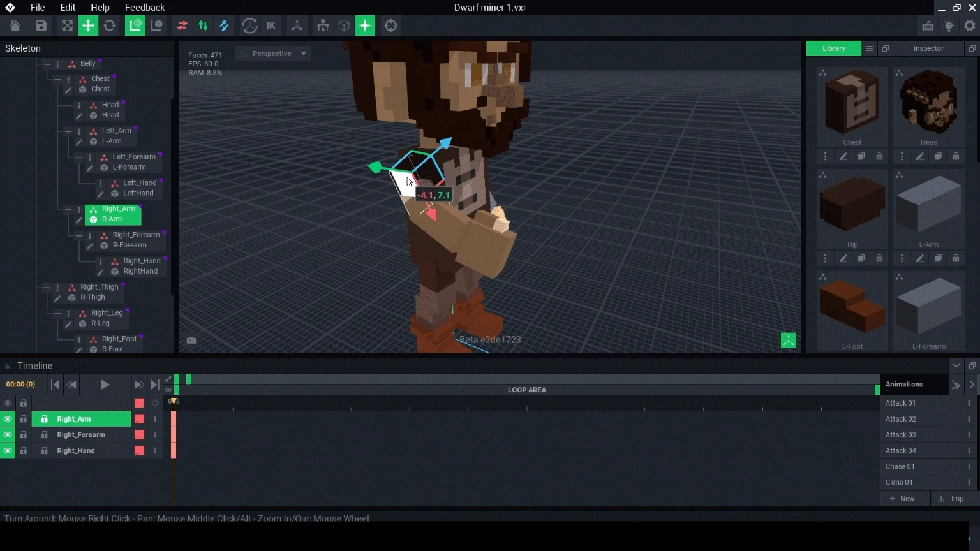Click the trash icon under Head model
Image resolution: width=980 pixels, height=551 pixels.
pos(956,156)
